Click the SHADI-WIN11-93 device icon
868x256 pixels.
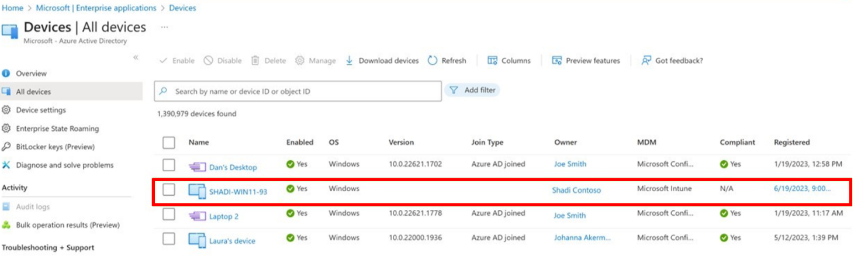[197, 191]
